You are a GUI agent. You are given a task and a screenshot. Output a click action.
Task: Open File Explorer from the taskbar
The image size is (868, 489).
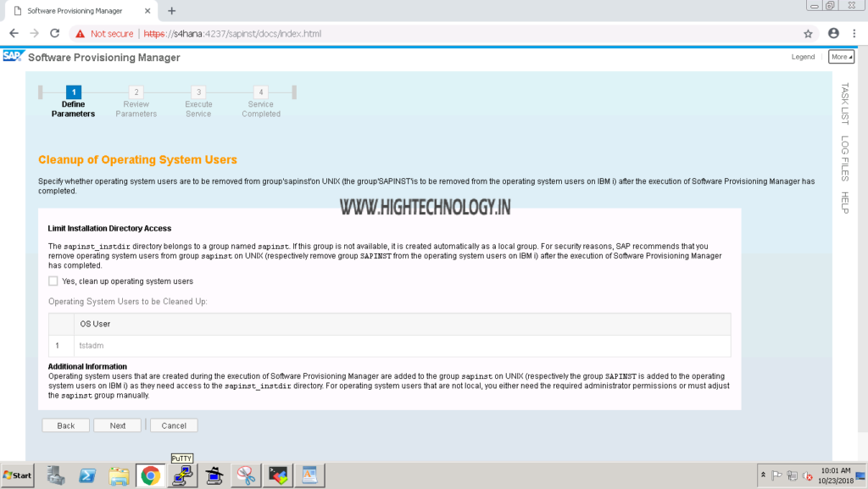[119, 475]
